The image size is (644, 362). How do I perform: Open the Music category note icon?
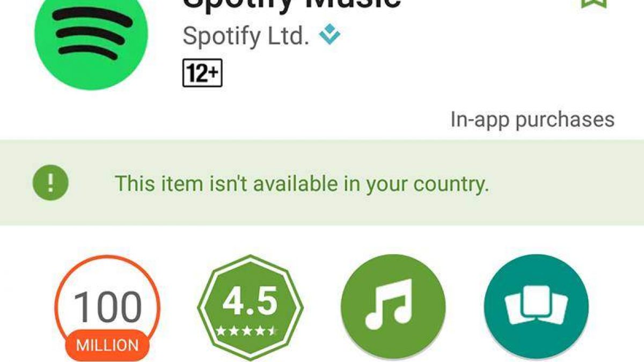(x=393, y=307)
